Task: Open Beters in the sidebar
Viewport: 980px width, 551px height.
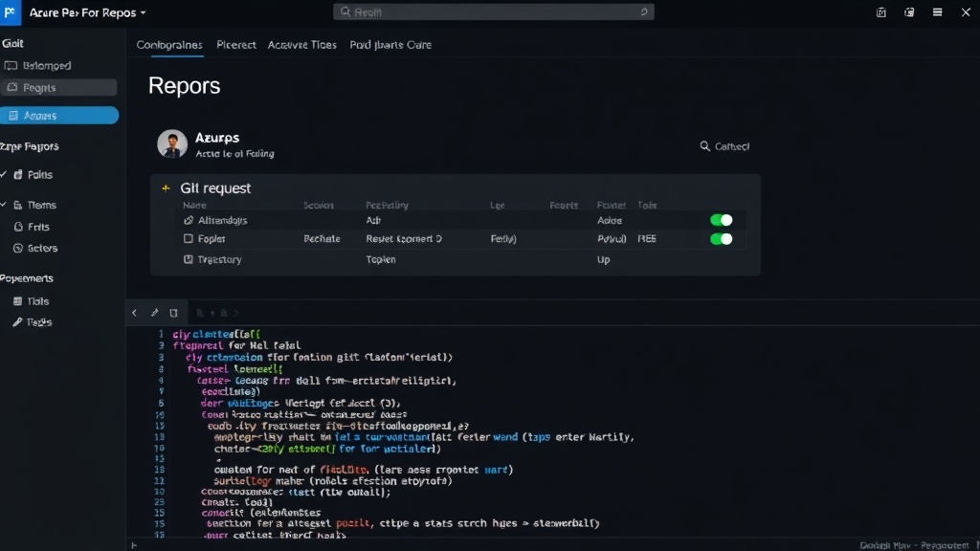Action: click(x=42, y=248)
